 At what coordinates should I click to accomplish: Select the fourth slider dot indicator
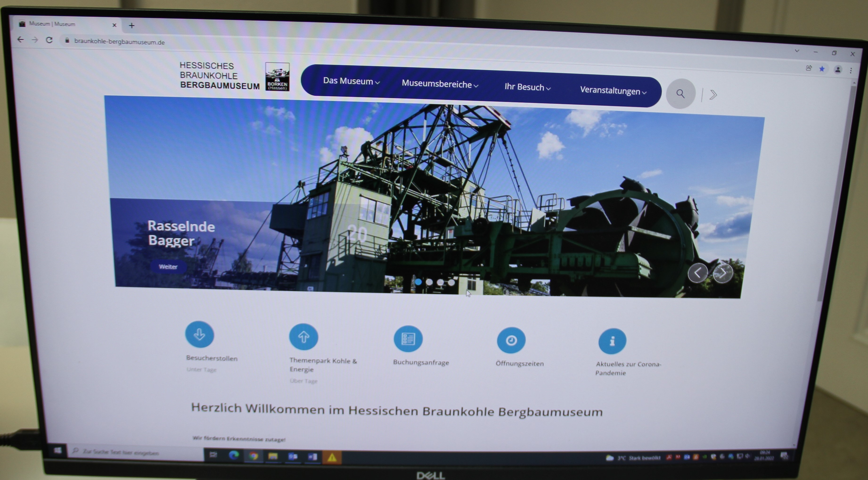451,282
